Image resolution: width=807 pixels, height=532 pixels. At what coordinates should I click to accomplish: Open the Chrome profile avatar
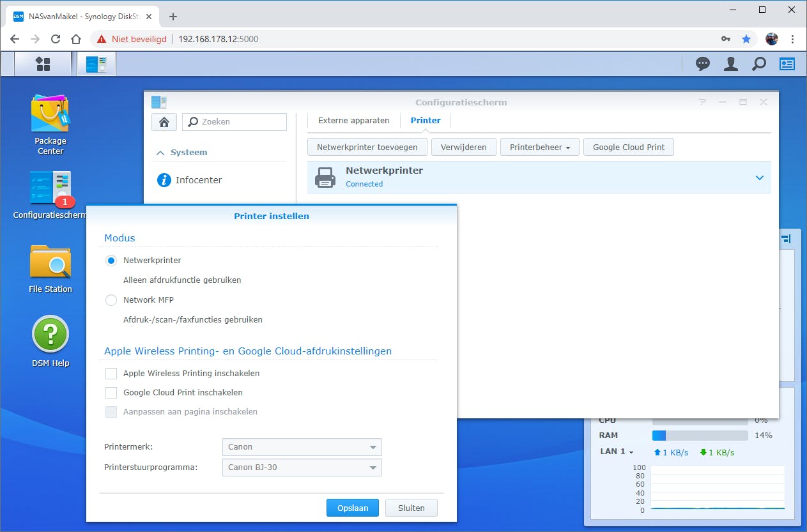click(x=772, y=39)
